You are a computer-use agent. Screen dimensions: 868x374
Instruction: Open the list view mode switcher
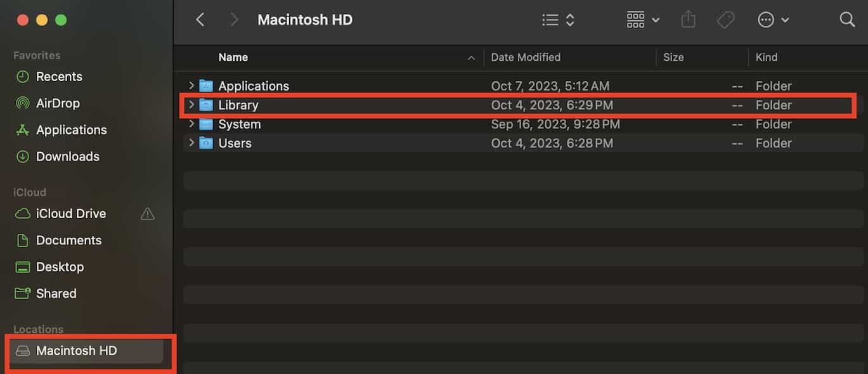[558, 20]
